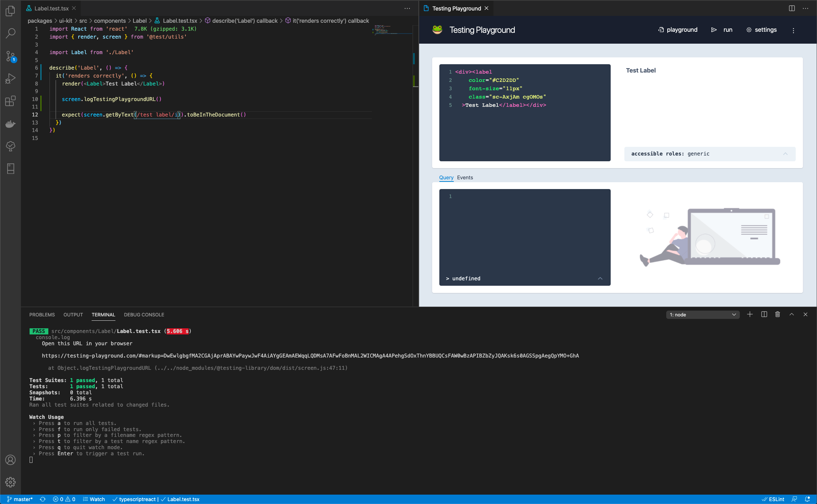
Task: Open the Run and Debug view
Action: (10, 79)
